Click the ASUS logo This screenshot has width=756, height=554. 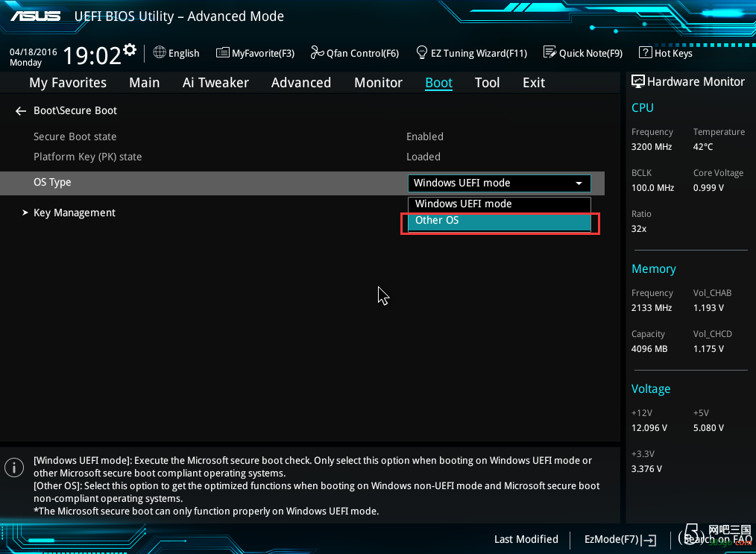[x=36, y=16]
